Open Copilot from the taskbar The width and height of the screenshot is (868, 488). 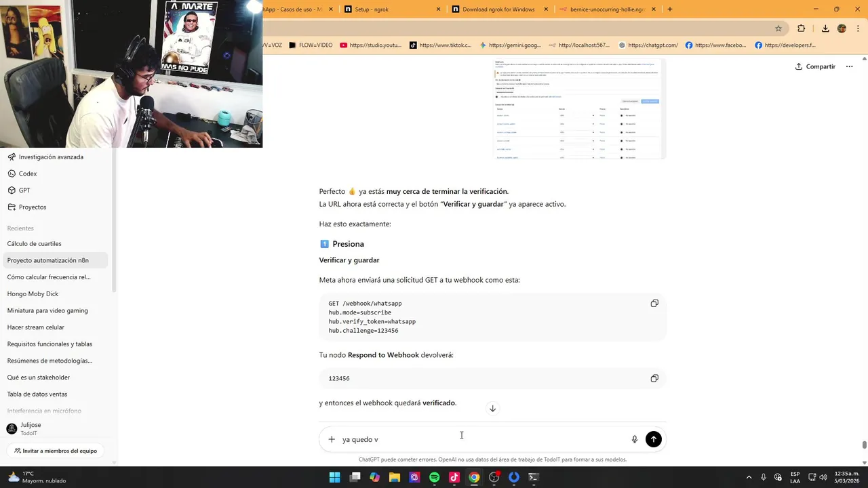tap(375, 477)
